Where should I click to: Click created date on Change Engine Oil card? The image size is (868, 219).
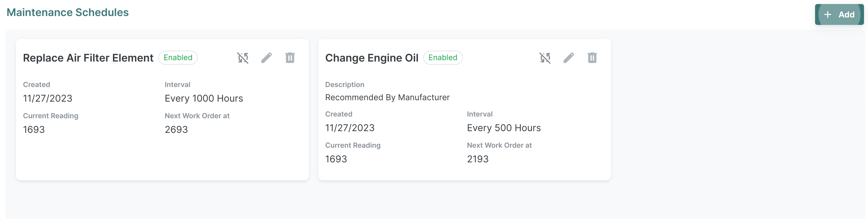pyautogui.click(x=350, y=128)
